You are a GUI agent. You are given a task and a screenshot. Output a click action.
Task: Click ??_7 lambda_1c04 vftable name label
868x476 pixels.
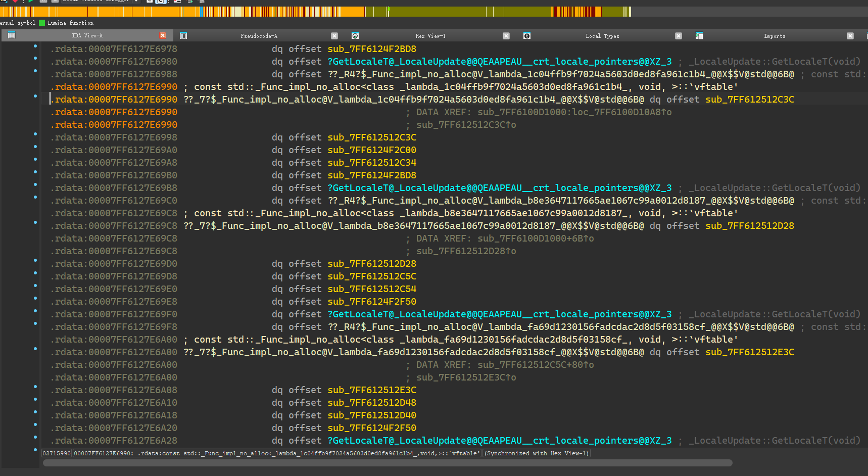pyautogui.click(x=414, y=100)
